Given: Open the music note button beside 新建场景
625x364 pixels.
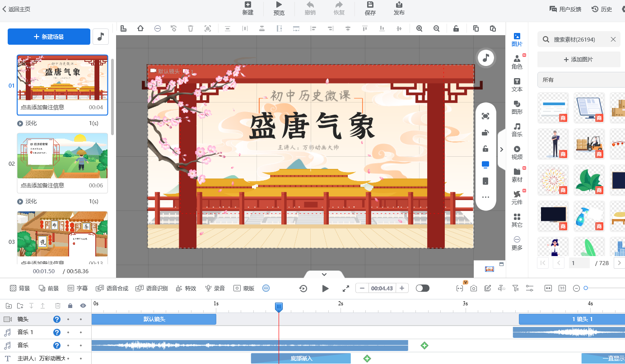Looking at the screenshot, I should [x=101, y=37].
